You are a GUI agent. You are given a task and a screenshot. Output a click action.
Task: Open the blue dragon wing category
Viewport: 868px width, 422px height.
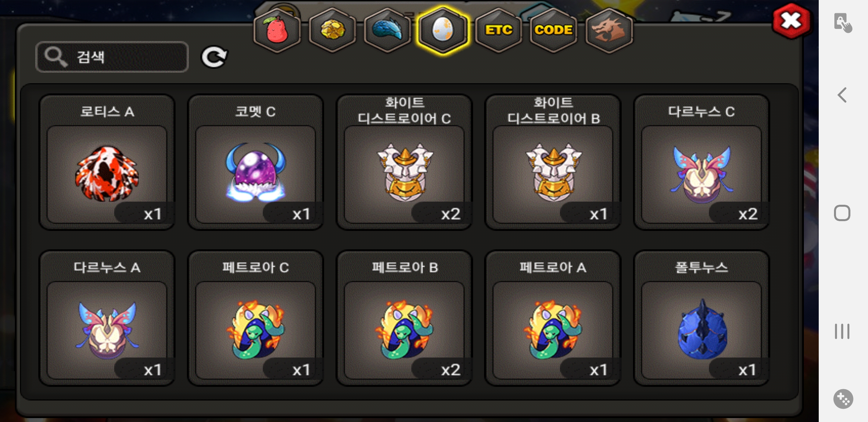[387, 31]
